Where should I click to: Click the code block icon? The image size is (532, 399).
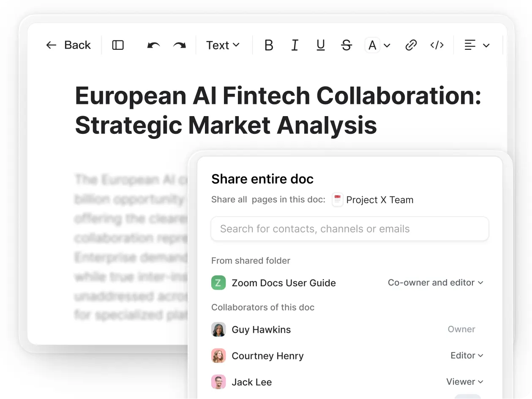coord(437,45)
